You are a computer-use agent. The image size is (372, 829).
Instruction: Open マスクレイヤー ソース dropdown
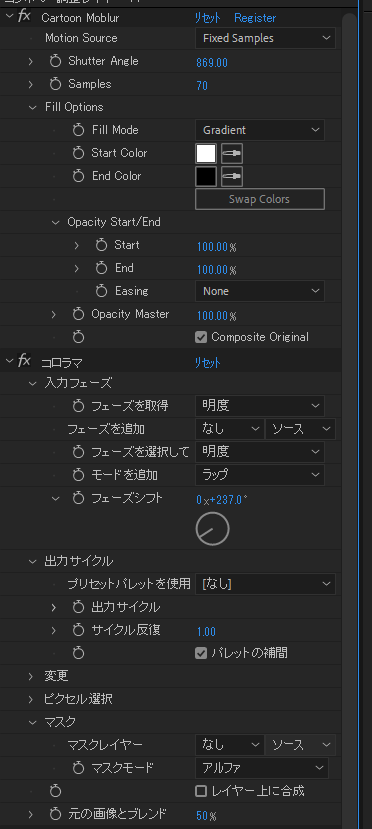point(300,745)
